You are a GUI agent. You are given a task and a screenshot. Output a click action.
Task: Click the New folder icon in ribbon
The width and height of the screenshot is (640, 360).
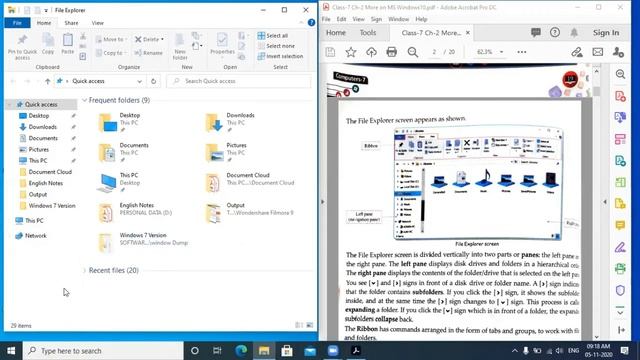tap(180, 40)
